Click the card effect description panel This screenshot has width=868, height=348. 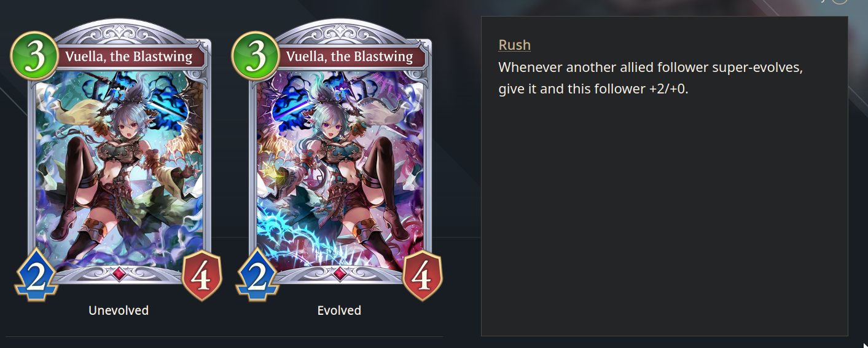(664, 176)
